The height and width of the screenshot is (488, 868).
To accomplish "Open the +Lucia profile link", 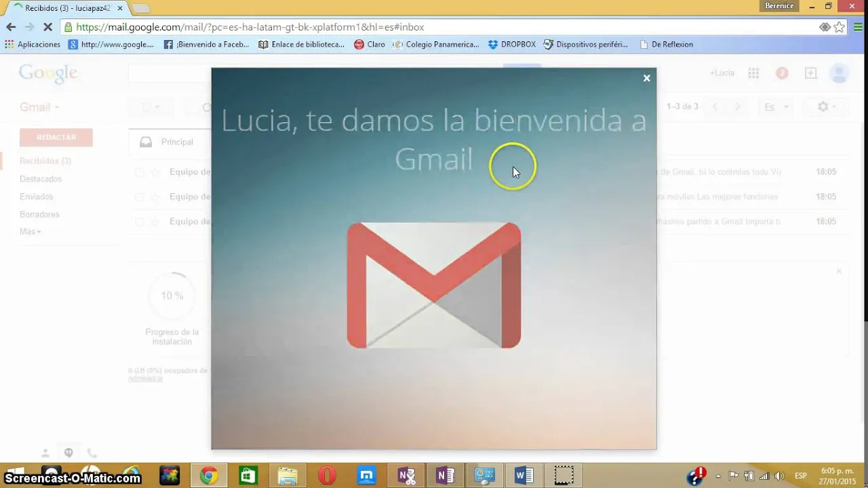I will [722, 73].
